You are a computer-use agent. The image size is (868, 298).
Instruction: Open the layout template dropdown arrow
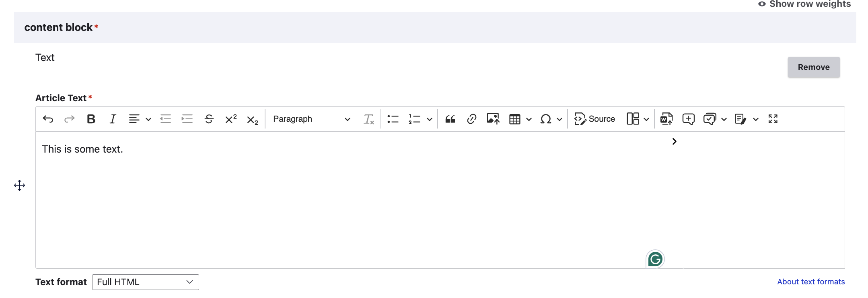point(646,119)
